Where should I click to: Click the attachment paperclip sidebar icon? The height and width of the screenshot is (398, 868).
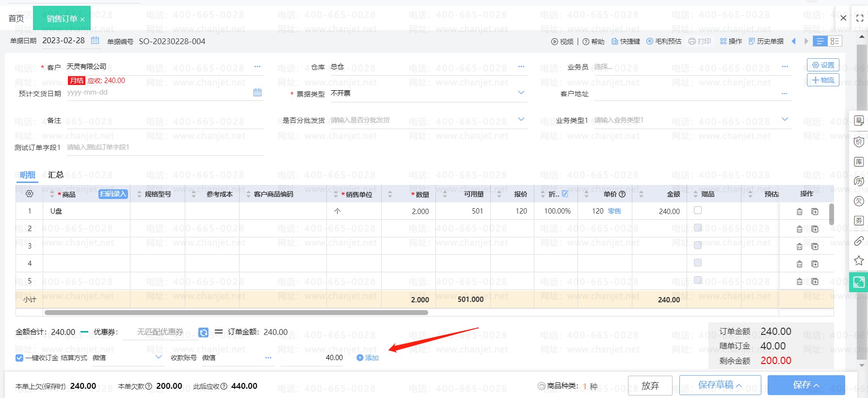[859, 241]
